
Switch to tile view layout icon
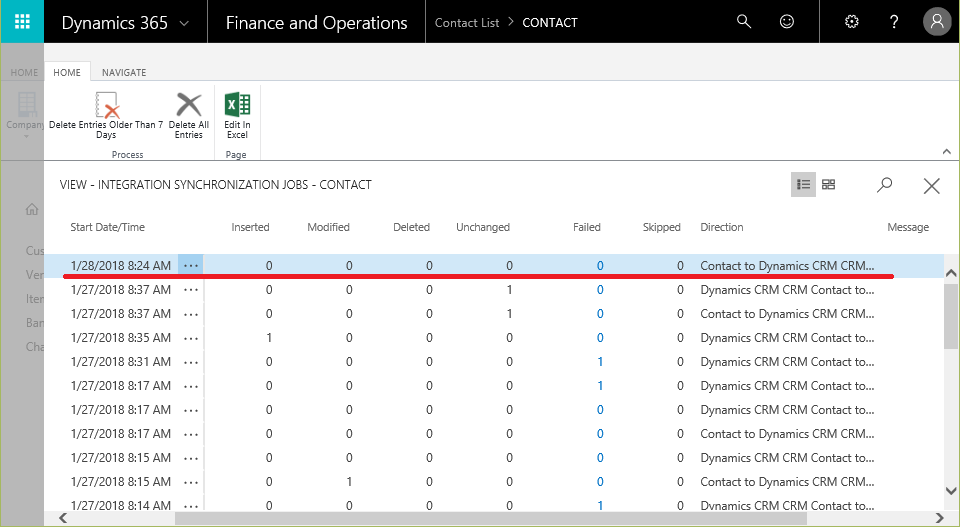click(828, 184)
